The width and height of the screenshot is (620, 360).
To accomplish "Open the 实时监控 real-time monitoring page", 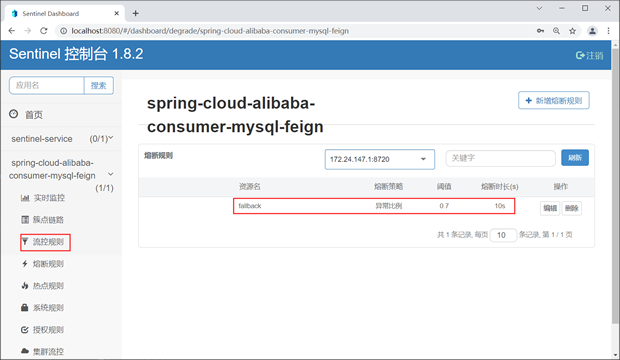I will point(43,198).
